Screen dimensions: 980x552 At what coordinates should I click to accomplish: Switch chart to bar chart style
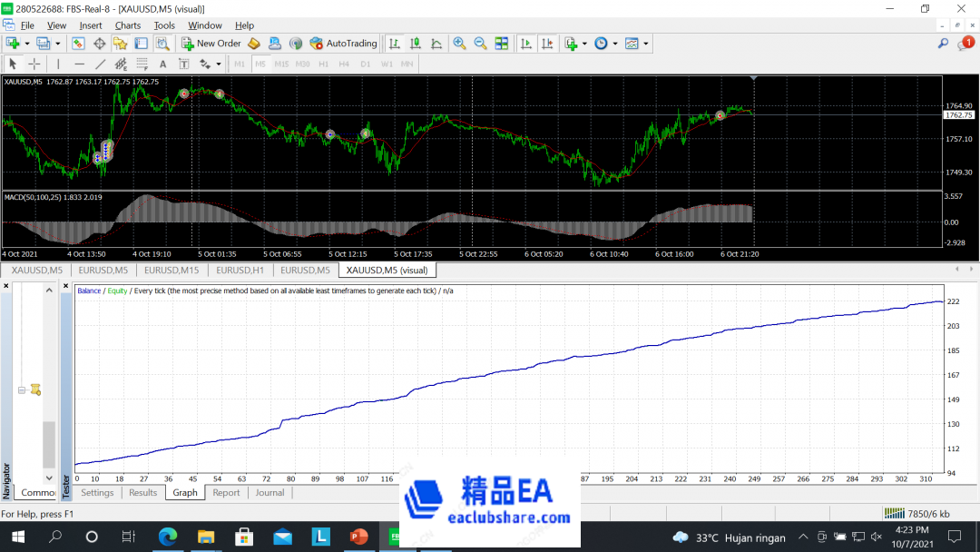coord(395,44)
